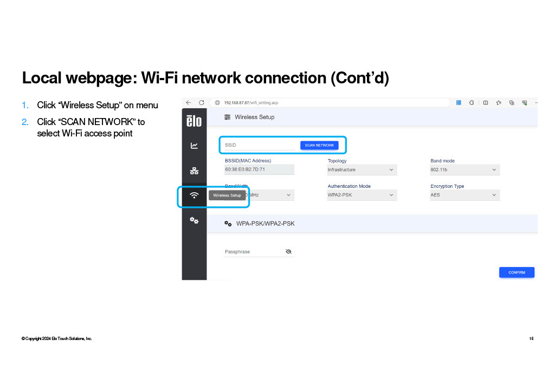Open the Authentication Mode dropdown
This screenshot has height=392, width=555.
click(x=362, y=195)
